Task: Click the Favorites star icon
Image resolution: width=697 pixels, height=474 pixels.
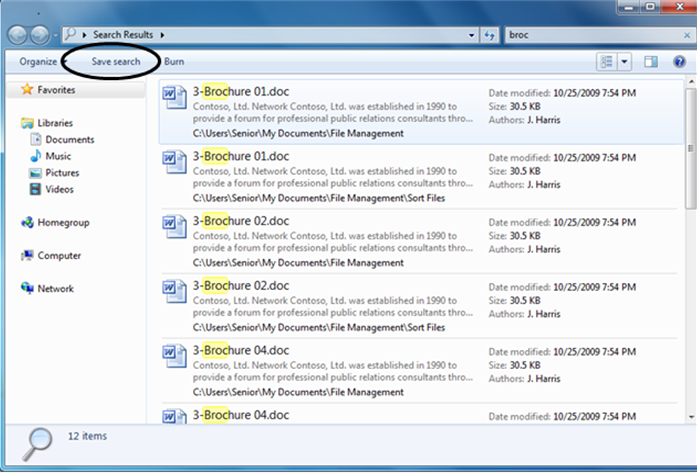Action: pyautogui.click(x=27, y=89)
